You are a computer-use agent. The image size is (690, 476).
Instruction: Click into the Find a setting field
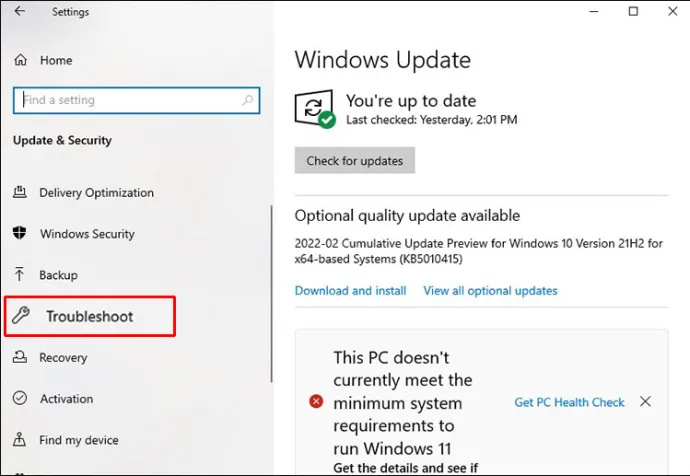click(x=136, y=100)
